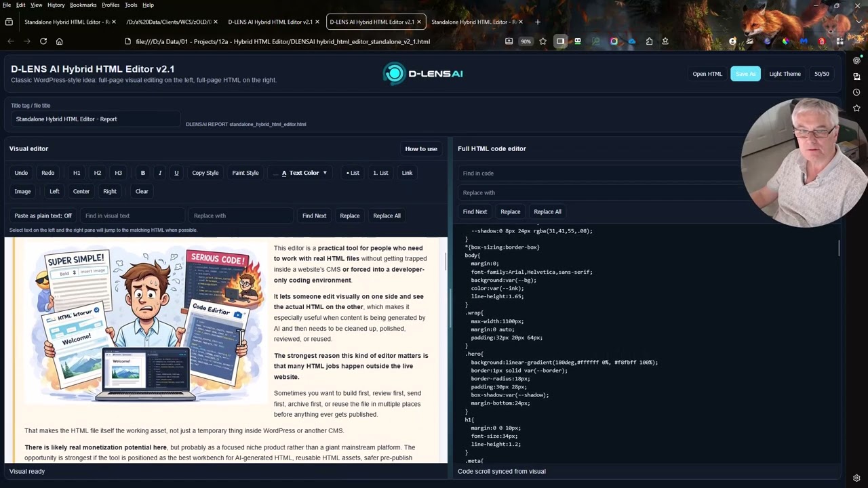Open the sidebar settings gear icon
Image resolution: width=868 pixels, height=488 pixels.
[x=857, y=478]
